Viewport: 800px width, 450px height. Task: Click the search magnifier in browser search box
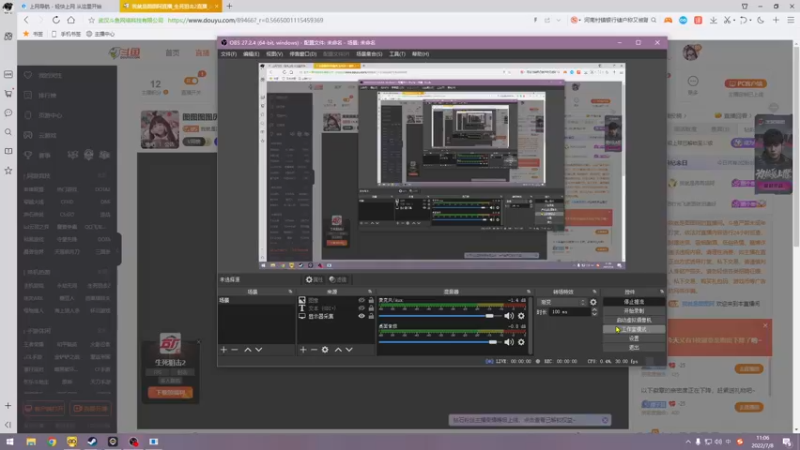654,20
